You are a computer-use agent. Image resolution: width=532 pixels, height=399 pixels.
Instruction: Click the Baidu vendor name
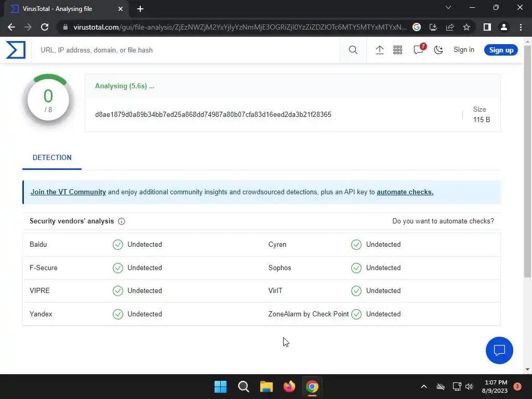point(38,244)
